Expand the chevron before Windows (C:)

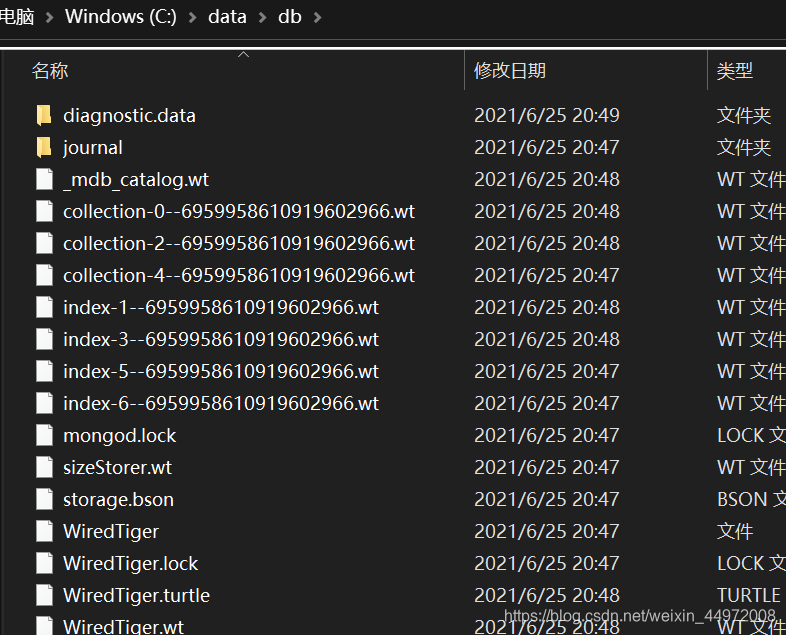coord(50,18)
